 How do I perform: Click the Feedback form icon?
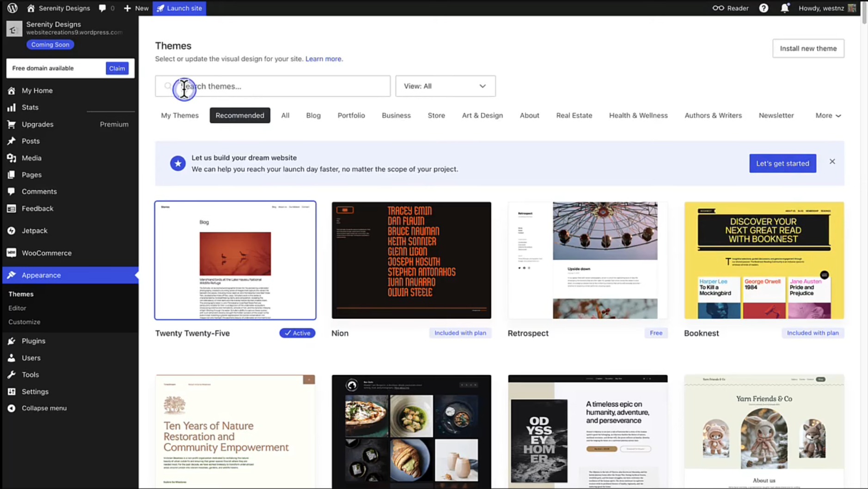pos(12,208)
